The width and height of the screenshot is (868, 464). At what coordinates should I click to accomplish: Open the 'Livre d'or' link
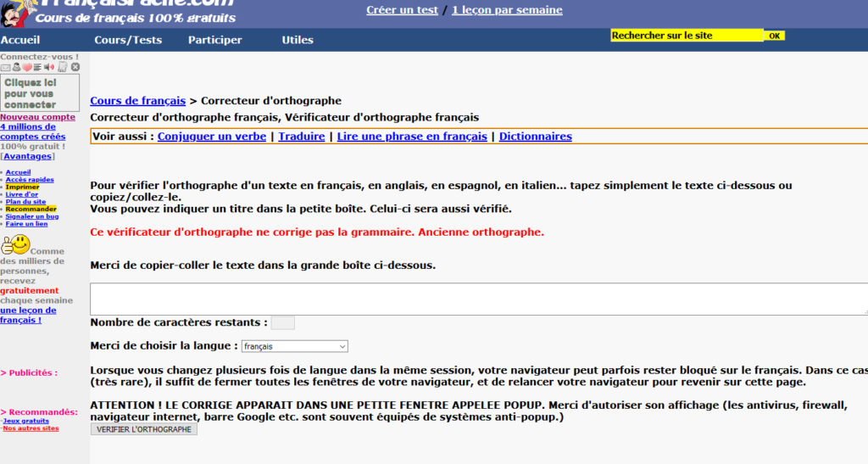[21, 194]
